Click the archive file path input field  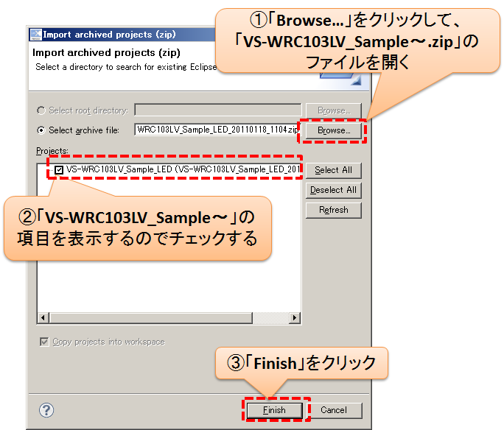[x=217, y=130]
